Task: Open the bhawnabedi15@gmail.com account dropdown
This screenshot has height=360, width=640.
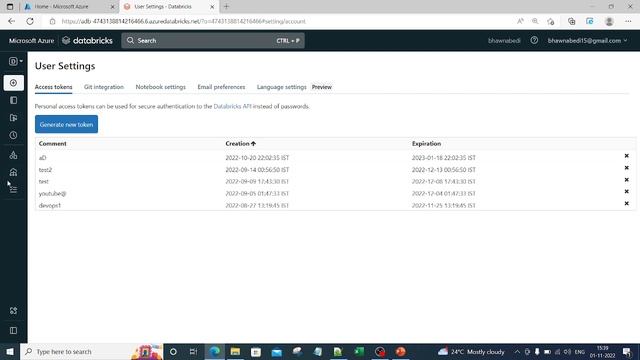Action: [x=587, y=40]
